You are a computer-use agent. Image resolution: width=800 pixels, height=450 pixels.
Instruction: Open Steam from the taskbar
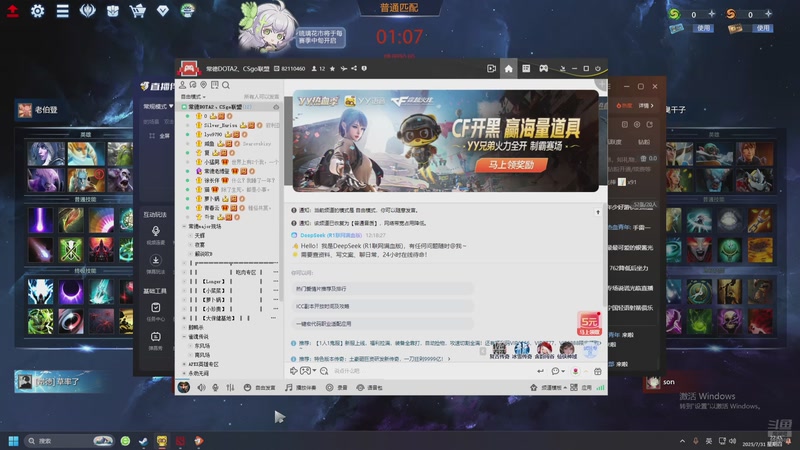tap(143, 441)
